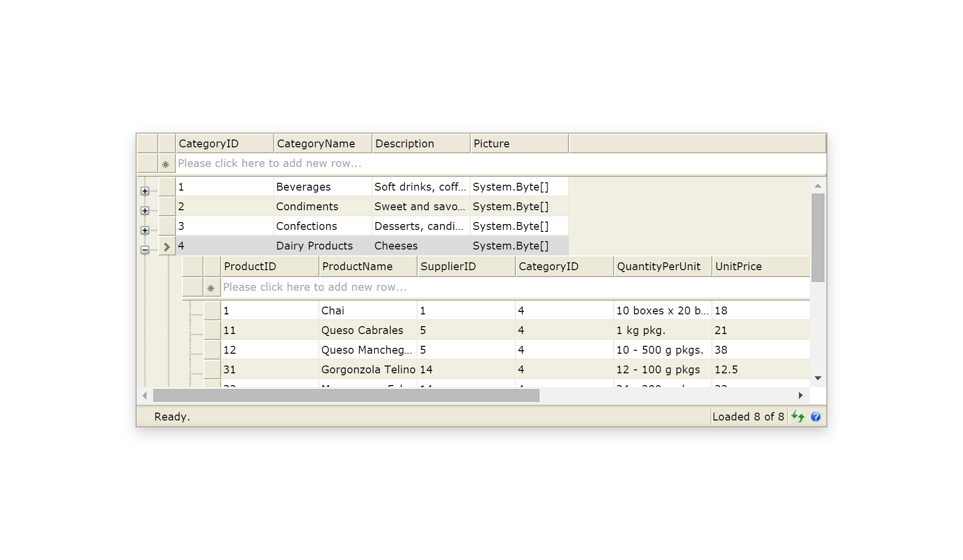Click the ProductName column header

click(368, 266)
